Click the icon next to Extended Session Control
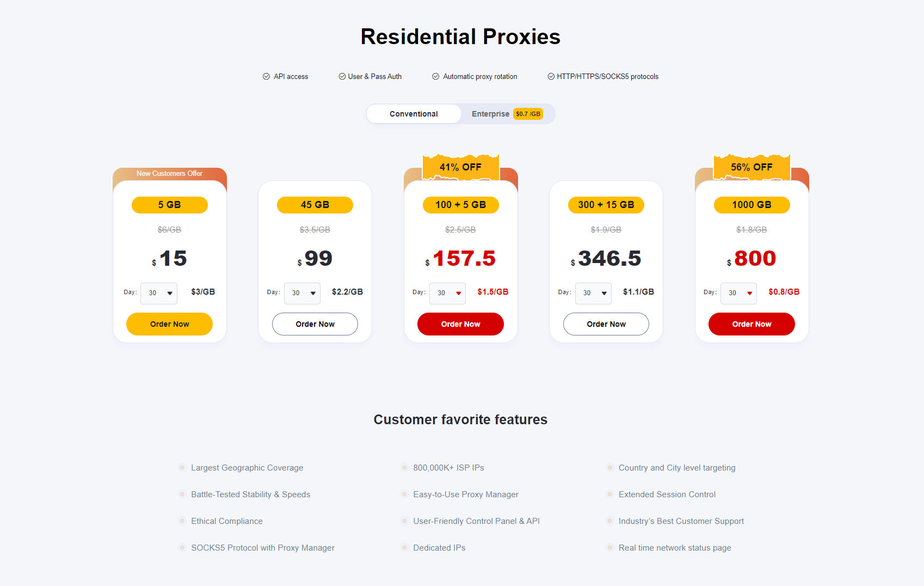 click(x=609, y=495)
